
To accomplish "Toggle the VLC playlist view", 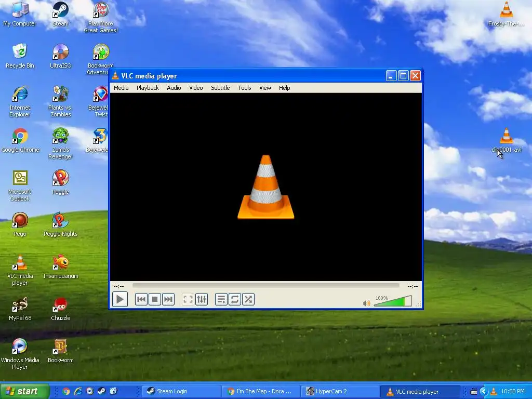I will pos(221,299).
